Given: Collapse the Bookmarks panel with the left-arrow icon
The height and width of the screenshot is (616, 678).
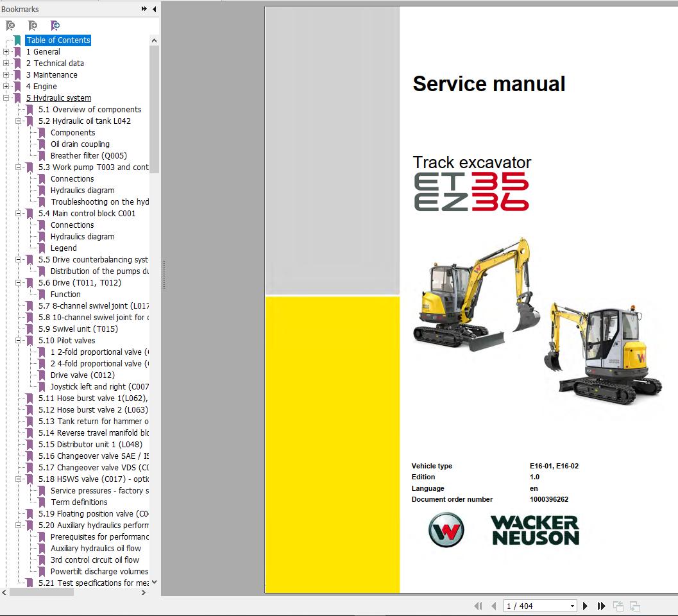Looking at the screenshot, I should pos(155,9).
